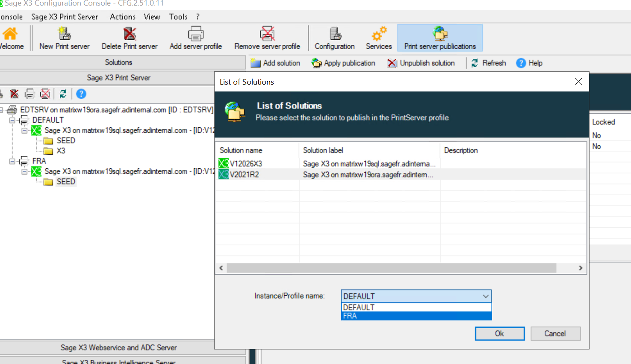Screen dimensions: 631x364
Task: Select the Delete Print server tool
Action: click(129, 38)
